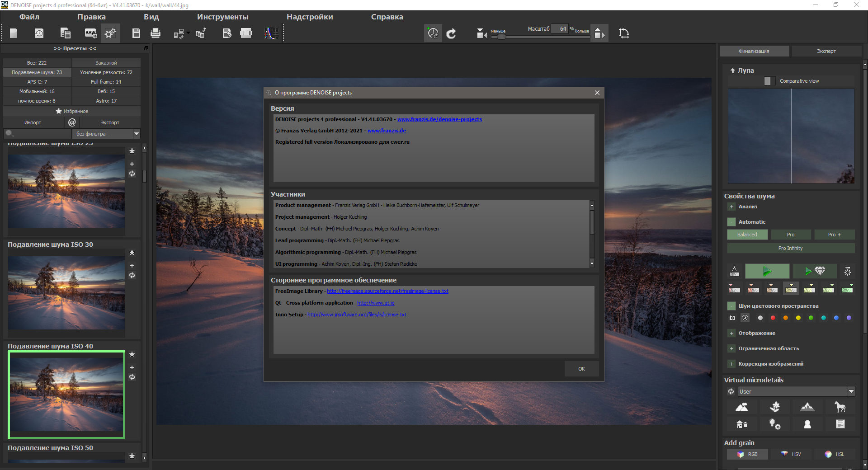The width and height of the screenshot is (868, 470).
Task: Open the User microdetails dropdown
Action: (796, 392)
